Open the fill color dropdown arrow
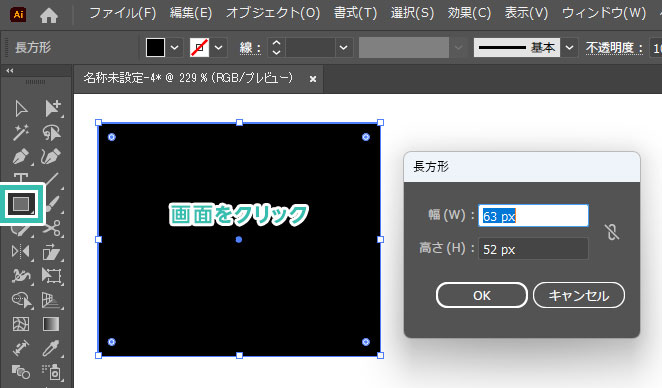 [x=174, y=48]
